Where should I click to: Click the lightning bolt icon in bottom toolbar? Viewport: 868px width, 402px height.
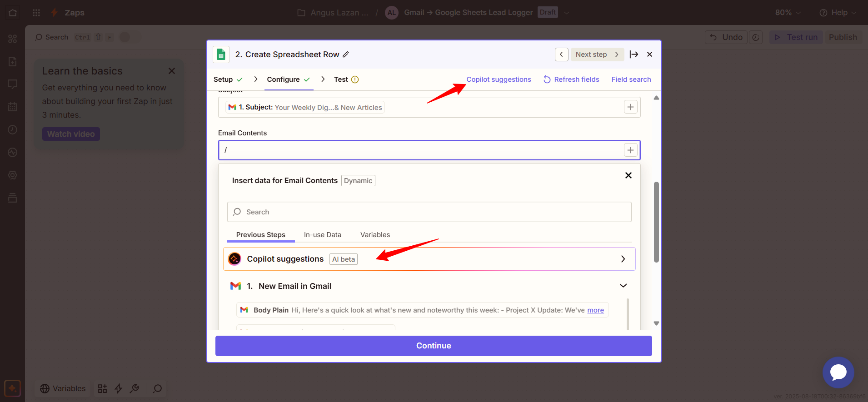[118, 388]
